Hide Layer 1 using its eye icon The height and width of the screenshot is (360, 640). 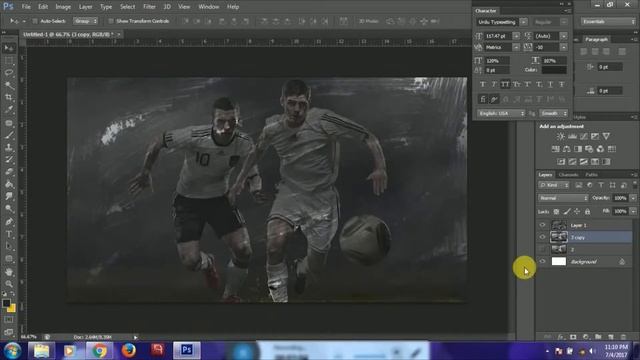[x=542, y=225]
